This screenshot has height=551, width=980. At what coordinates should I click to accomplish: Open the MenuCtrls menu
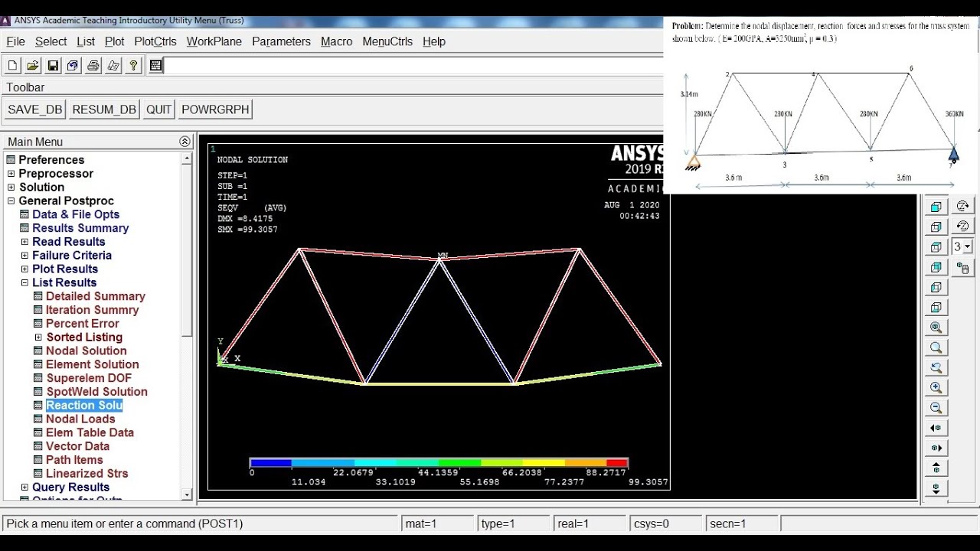point(387,41)
